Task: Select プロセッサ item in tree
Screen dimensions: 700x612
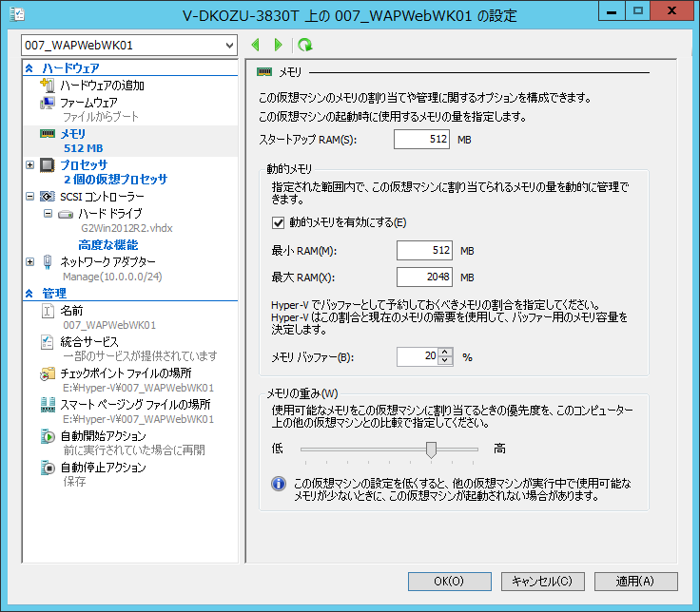Action: pos(84,165)
